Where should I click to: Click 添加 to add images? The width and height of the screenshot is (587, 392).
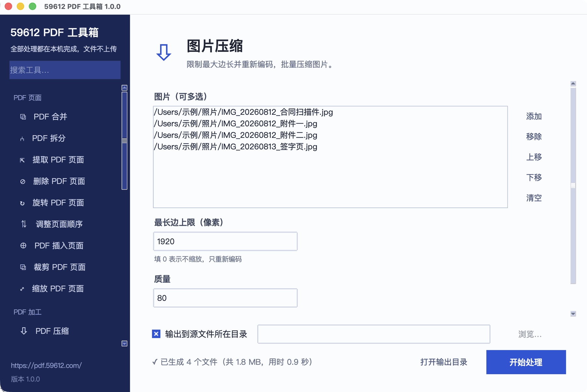(534, 116)
